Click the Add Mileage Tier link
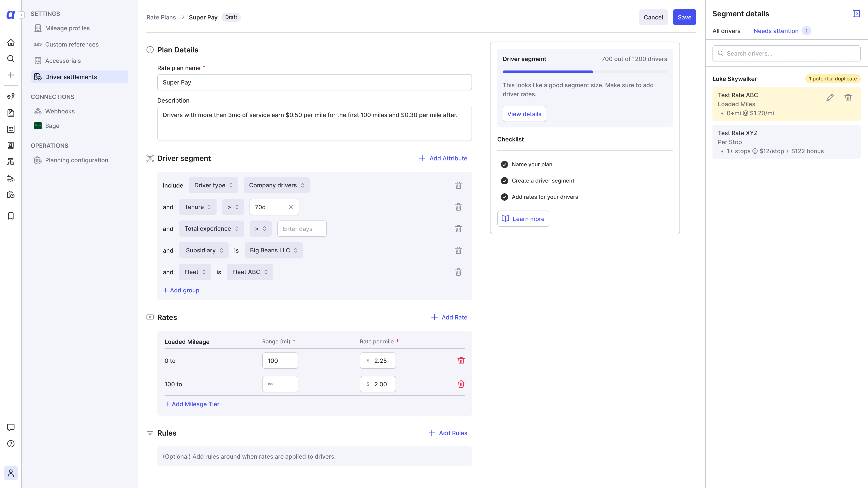 click(192, 404)
